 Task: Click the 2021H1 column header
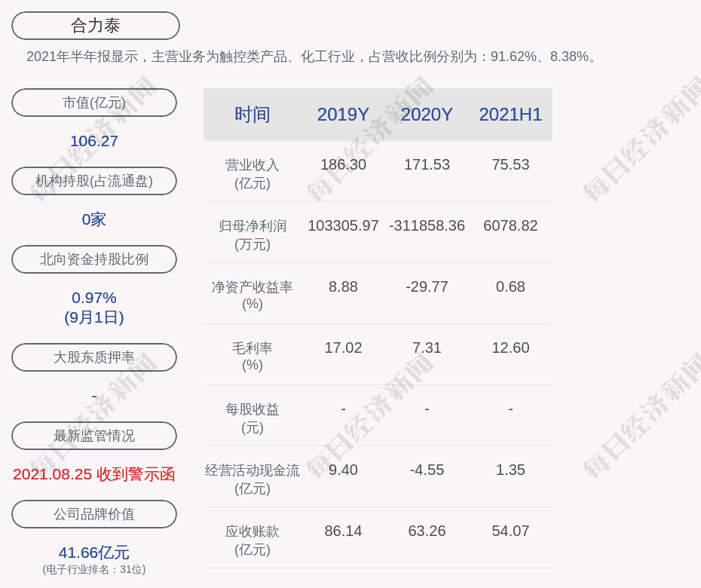pyautogui.click(x=510, y=115)
